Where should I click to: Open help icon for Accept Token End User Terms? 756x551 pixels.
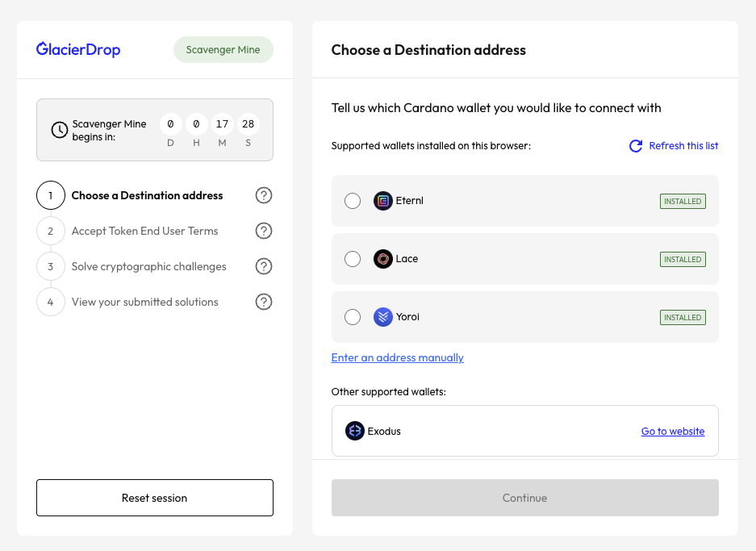click(264, 231)
